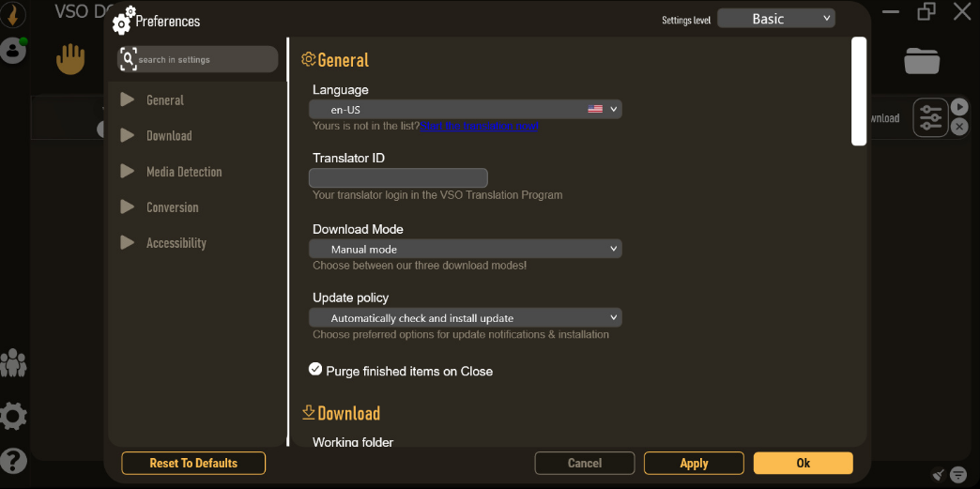Open the output folder icon in main window
980x489 pixels.
[922, 61]
